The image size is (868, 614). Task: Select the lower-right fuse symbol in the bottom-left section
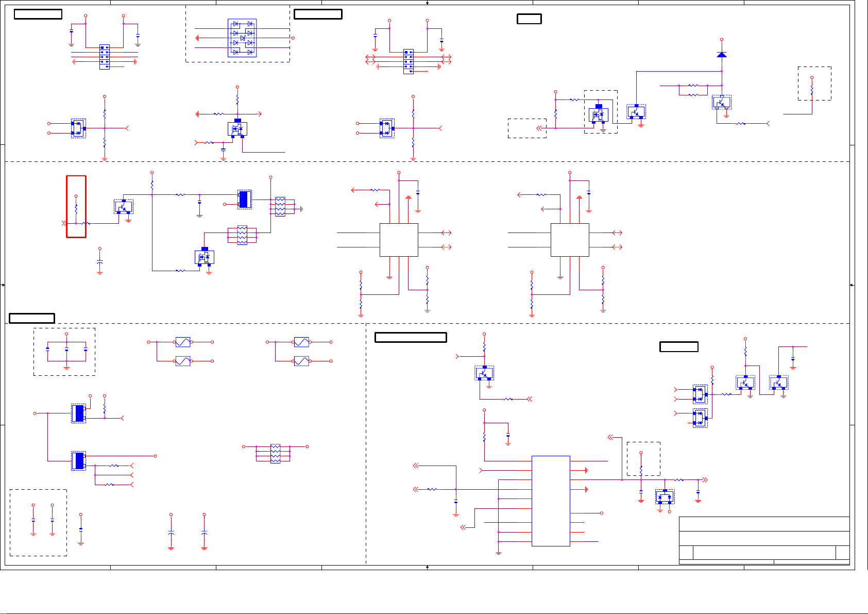pos(301,361)
